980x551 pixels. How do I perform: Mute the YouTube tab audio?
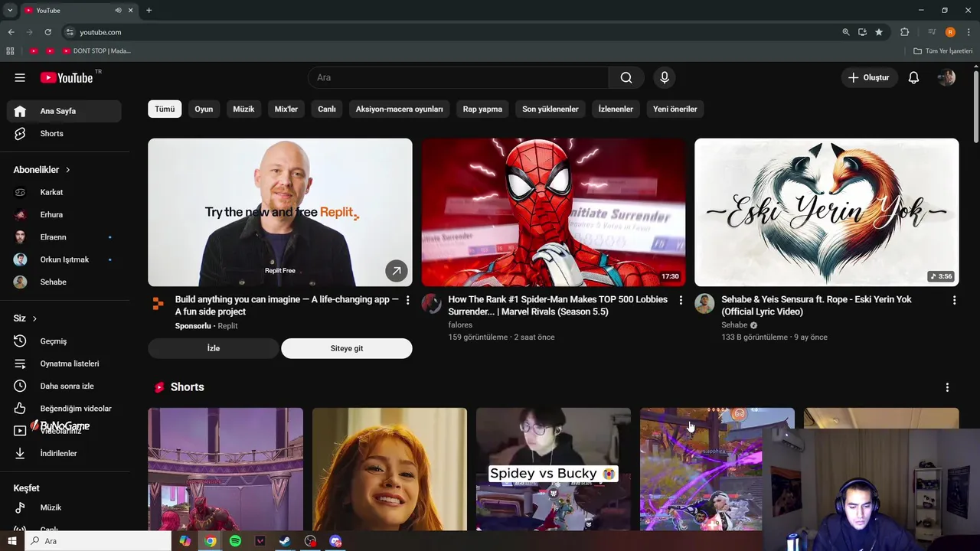[118, 10]
